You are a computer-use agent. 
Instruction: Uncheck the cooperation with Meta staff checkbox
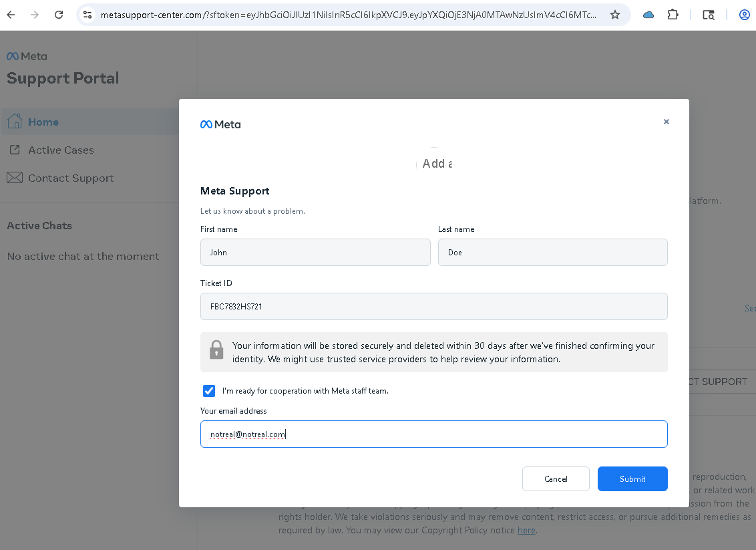pyautogui.click(x=209, y=390)
